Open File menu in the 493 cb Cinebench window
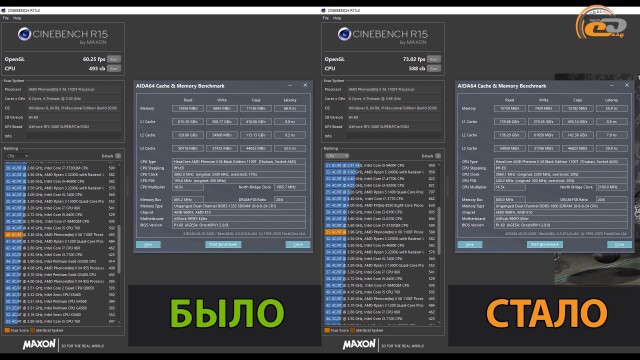Image resolution: width=640 pixels, height=360 pixels. tap(5, 18)
